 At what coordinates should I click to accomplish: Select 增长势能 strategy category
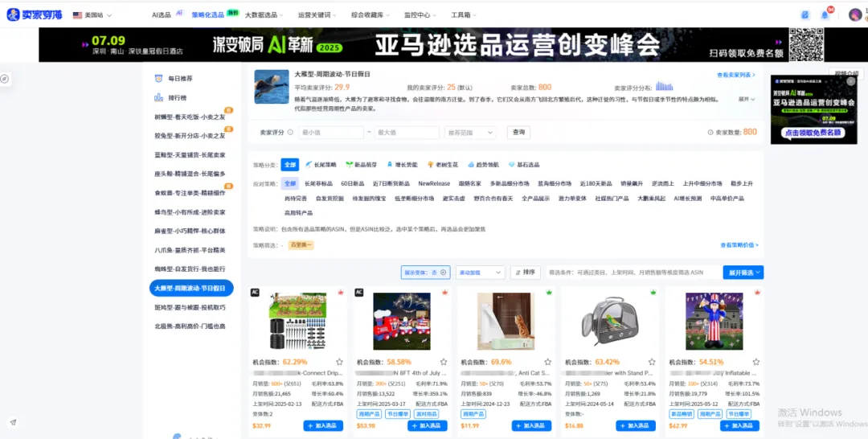click(403, 164)
